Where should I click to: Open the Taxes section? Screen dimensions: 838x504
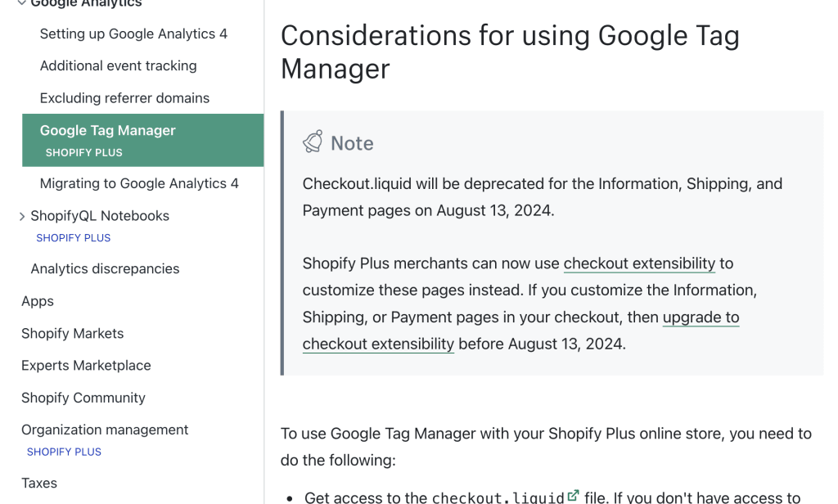(39, 484)
